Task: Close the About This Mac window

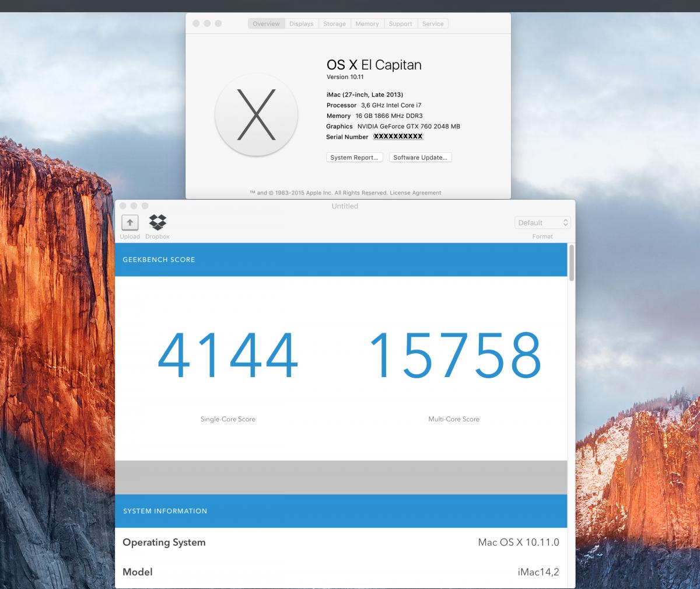Action: (x=195, y=23)
